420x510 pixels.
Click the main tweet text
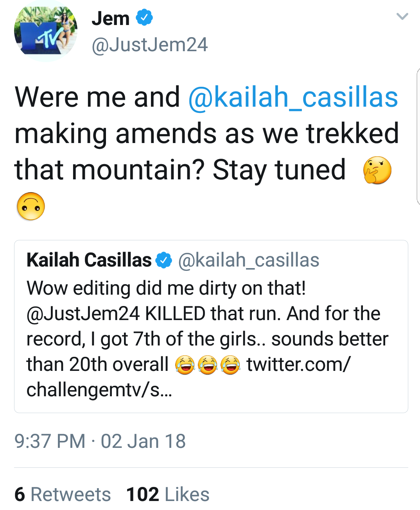206,152
